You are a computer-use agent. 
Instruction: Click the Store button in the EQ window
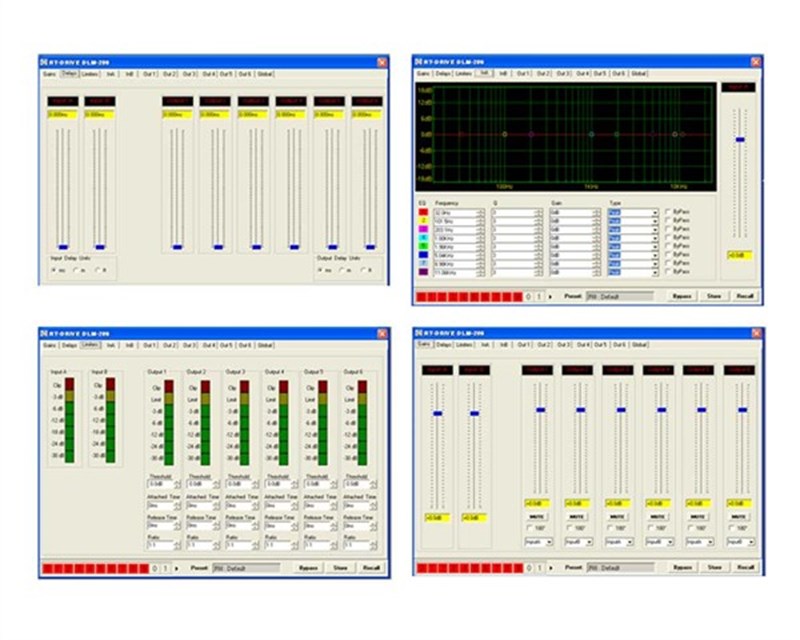click(714, 296)
